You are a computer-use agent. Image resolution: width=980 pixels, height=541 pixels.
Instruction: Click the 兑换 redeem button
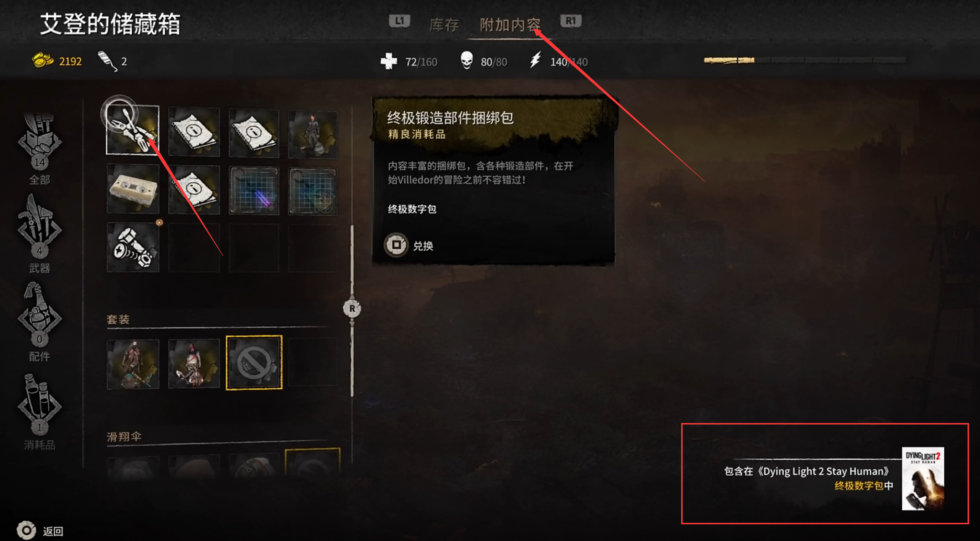tap(409, 245)
